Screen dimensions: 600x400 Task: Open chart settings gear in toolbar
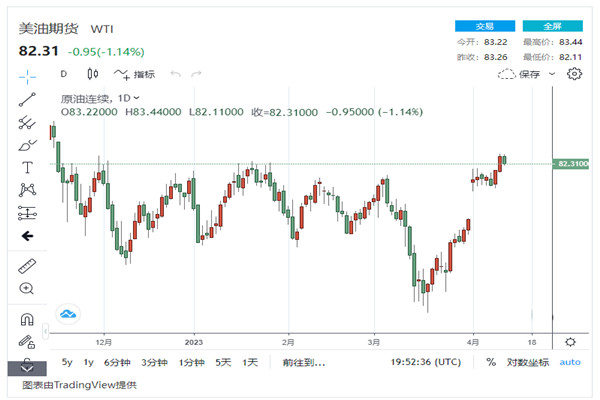[x=574, y=73]
